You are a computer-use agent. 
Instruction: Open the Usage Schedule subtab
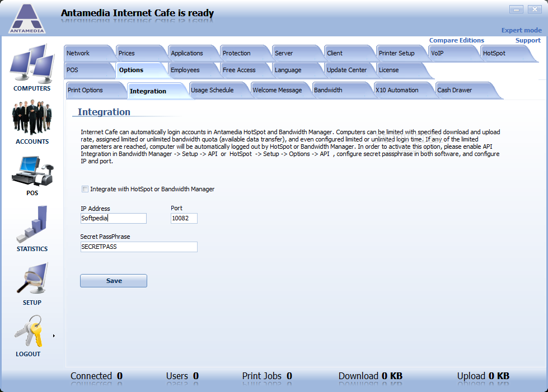tap(219, 90)
